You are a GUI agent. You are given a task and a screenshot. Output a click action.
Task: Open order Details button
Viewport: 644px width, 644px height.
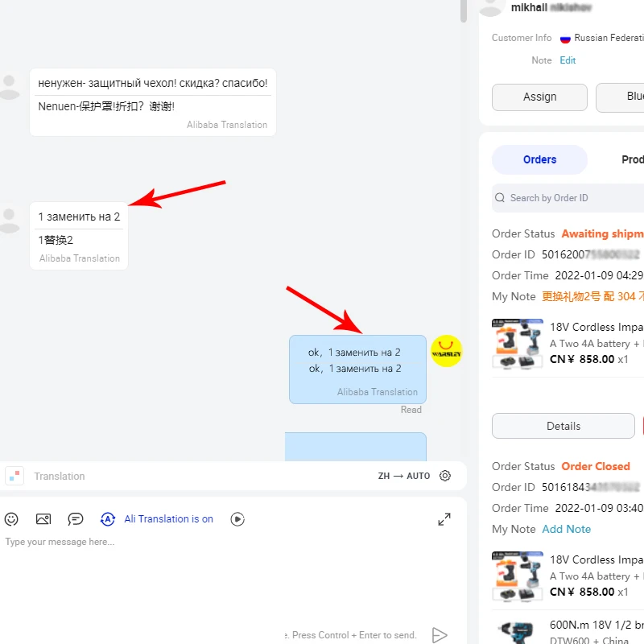563,426
